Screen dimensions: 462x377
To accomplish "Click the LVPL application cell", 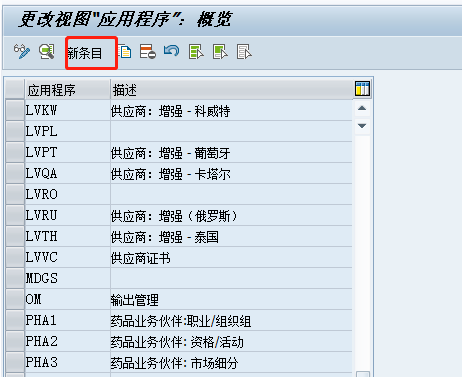I will point(67,131).
